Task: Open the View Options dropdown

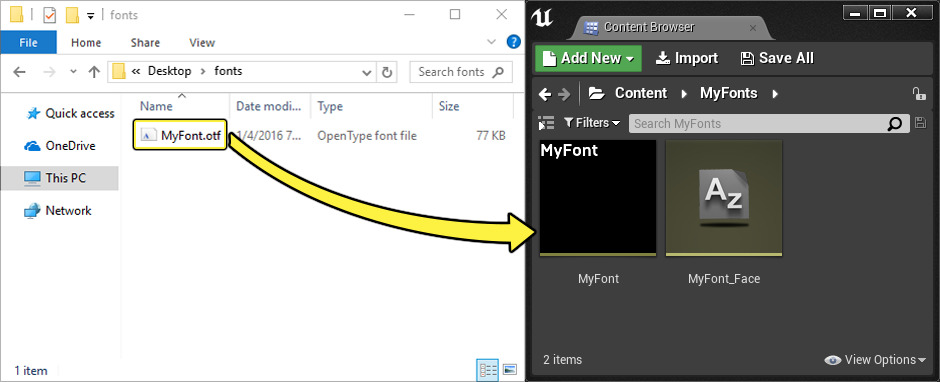Action: point(875,360)
